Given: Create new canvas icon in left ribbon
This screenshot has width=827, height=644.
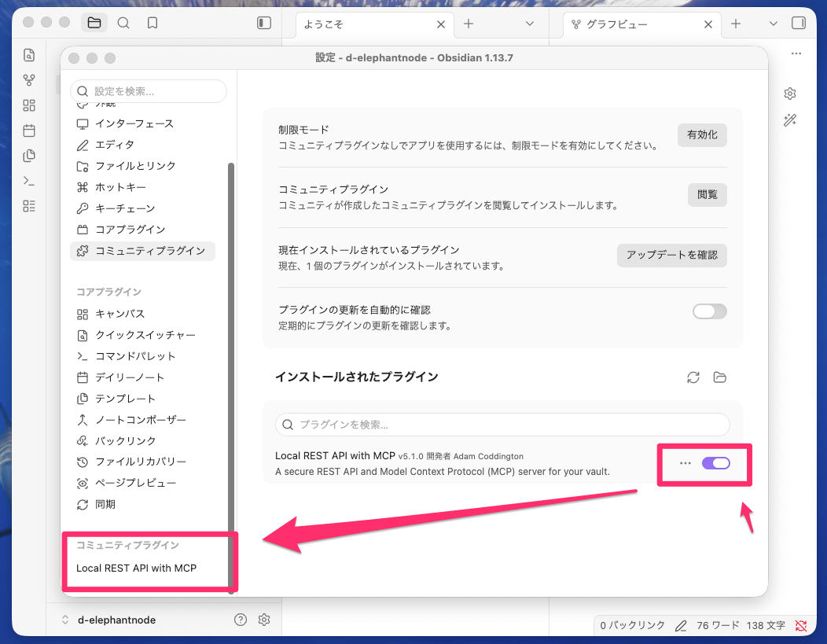Looking at the screenshot, I should point(29,105).
